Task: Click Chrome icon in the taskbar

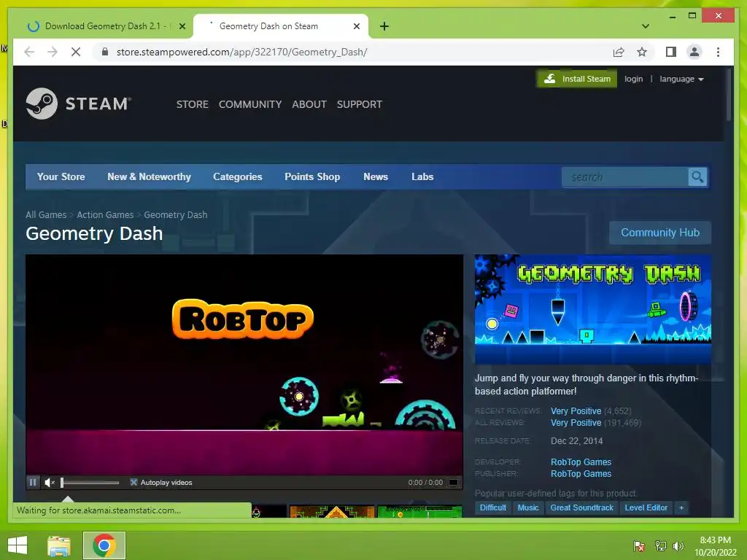Action: pos(104,545)
